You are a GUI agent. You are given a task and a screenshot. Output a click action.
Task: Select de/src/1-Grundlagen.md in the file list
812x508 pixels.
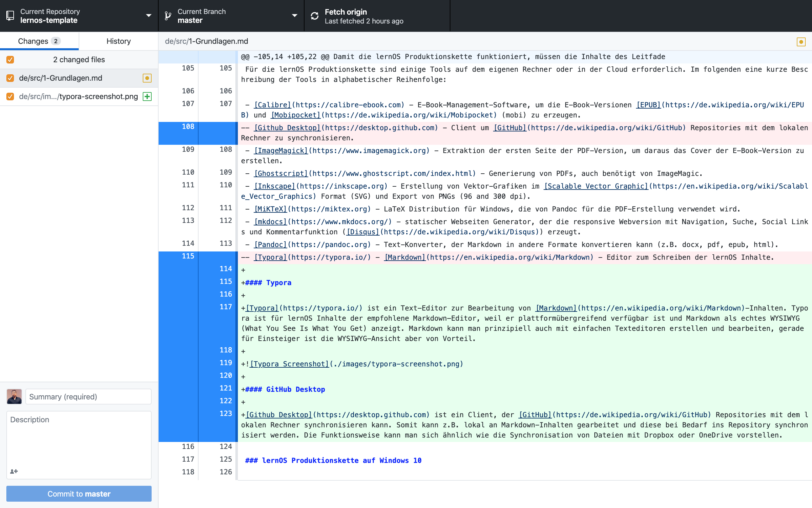(x=79, y=78)
